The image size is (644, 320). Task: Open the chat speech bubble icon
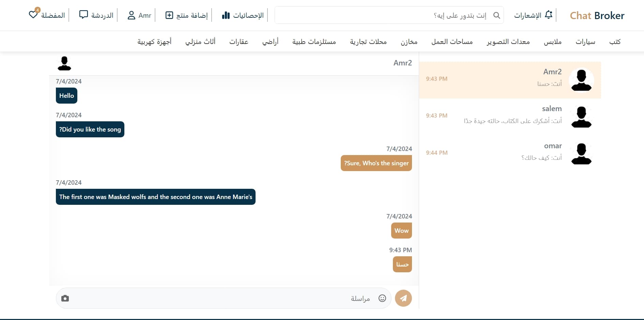click(83, 15)
